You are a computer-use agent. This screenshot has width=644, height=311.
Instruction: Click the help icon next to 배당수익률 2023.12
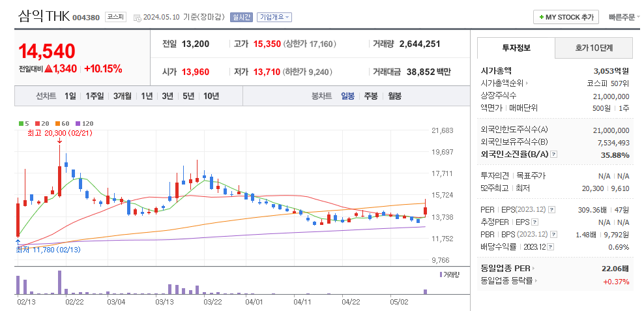coord(550,247)
